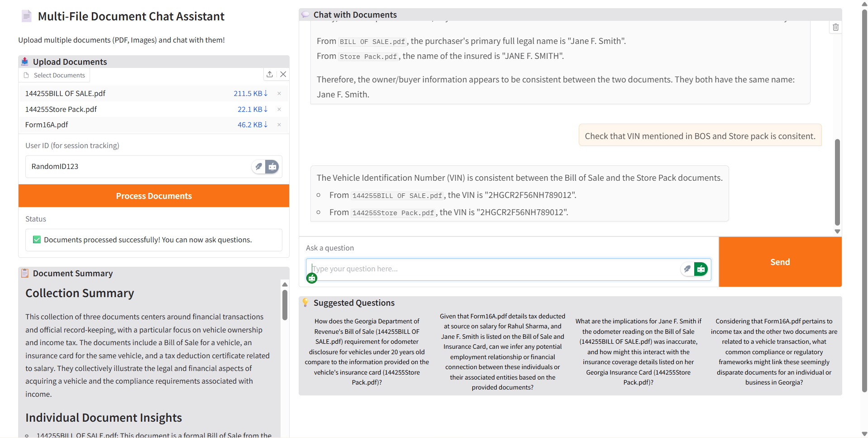The width and height of the screenshot is (868, 438).
Task: Download Form16A.pdf via 46.2 KB link
Action: [x=253, y=125]
